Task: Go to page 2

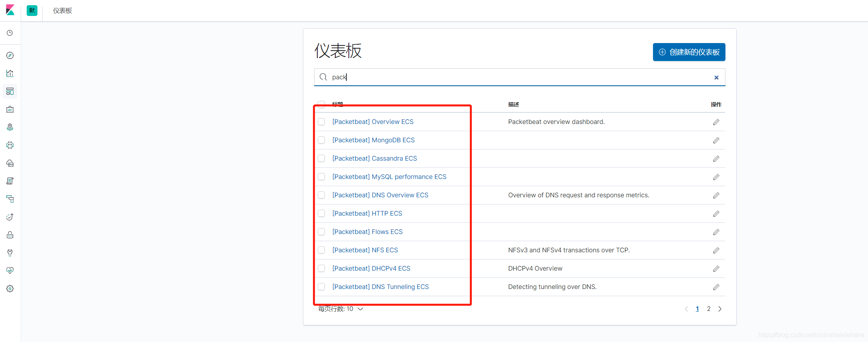Action: click(x=709, y=309)
